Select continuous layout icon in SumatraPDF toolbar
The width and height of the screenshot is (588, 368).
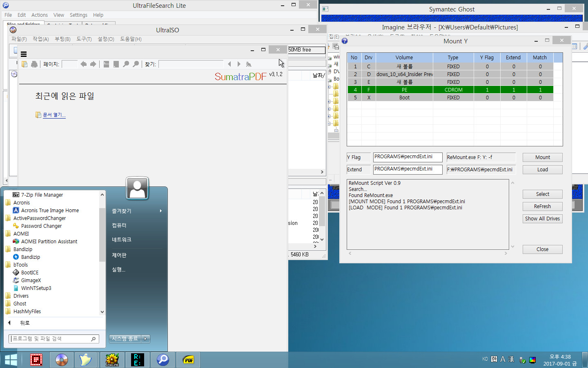[x=106, y=64]
